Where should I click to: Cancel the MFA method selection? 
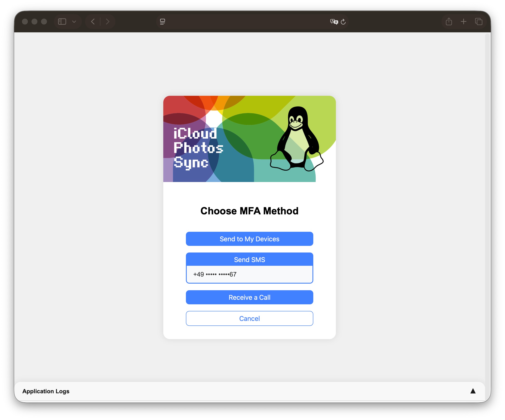click(249, 318)
